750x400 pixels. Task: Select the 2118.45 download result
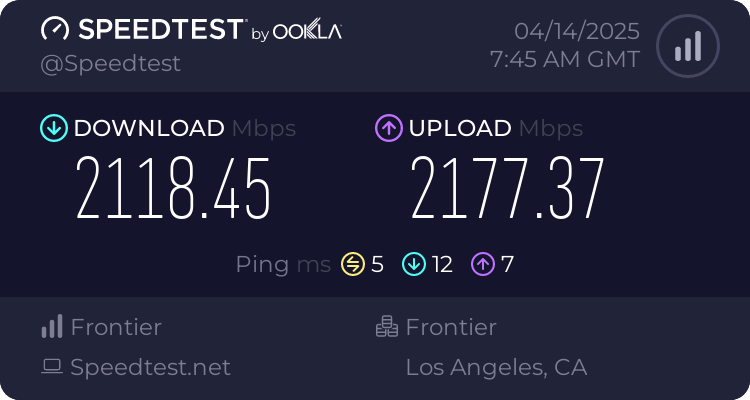click(174, 189)
